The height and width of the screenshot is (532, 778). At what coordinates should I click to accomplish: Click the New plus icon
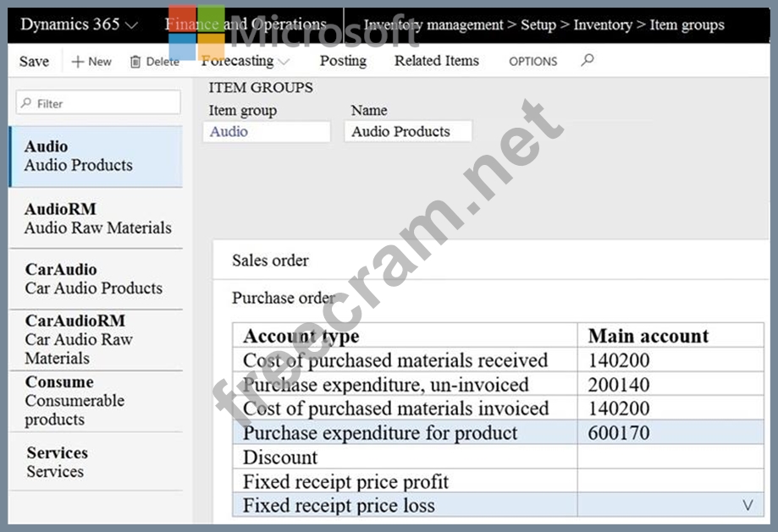click(78, 61)
